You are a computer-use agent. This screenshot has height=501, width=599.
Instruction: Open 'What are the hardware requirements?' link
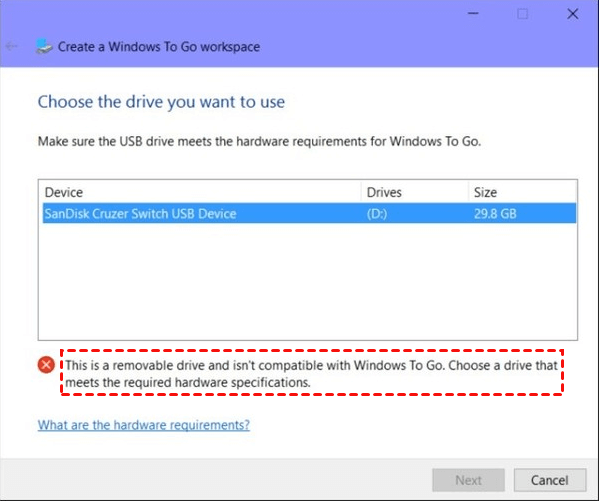click(144, 425)
